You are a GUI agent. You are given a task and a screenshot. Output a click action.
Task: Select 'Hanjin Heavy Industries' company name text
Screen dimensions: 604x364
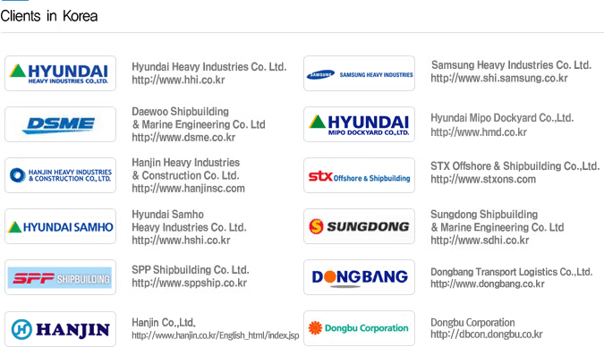point(185,163)
